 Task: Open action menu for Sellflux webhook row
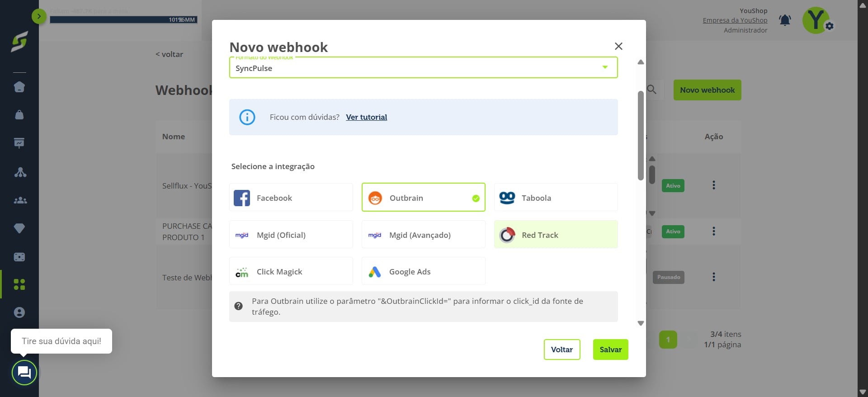point(713,185)
